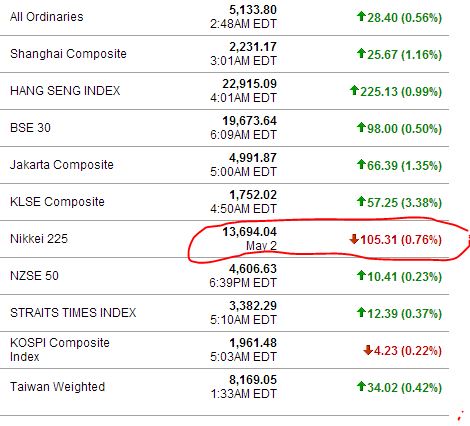Image resolution: width=470 pixels, height=426 pixels.
Task: Select the Nikkei 225 index name
Action: pos(39,239)
